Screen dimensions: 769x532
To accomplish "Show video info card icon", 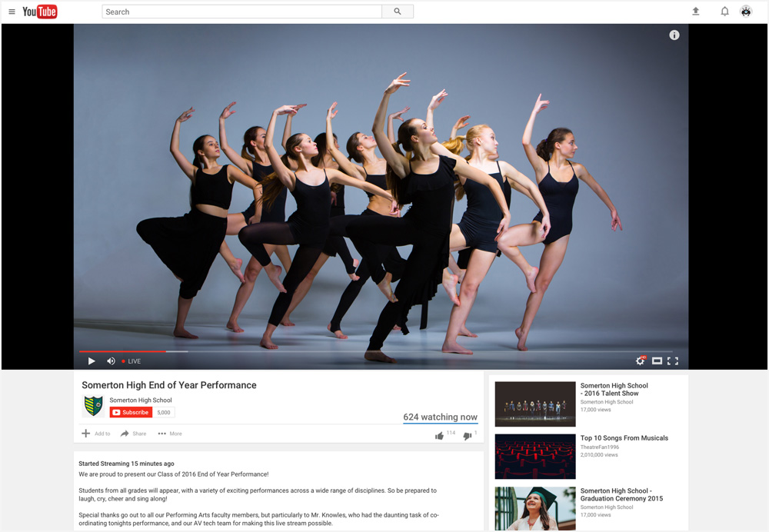I will pyautogui.click(x=674, y=35).
